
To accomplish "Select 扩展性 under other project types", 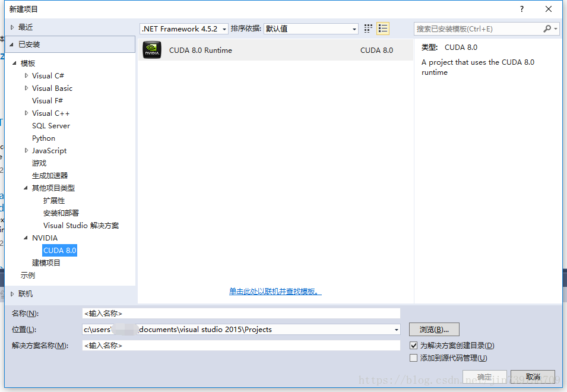I will 54,201.
